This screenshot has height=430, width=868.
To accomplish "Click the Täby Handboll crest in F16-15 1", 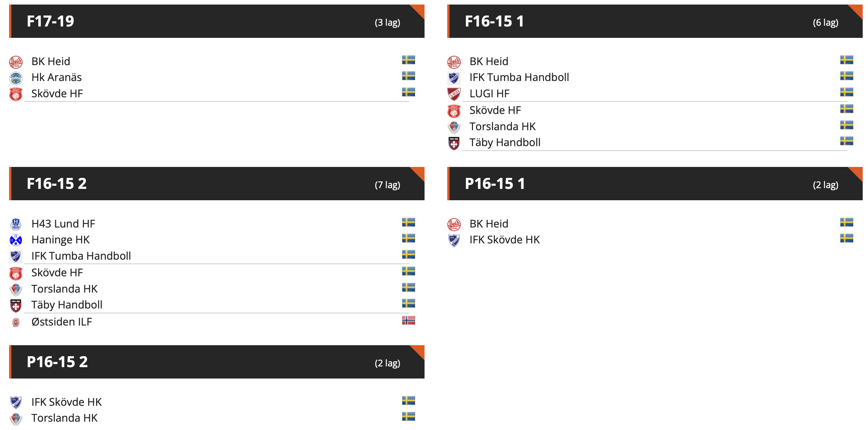I will coord(454,143).
